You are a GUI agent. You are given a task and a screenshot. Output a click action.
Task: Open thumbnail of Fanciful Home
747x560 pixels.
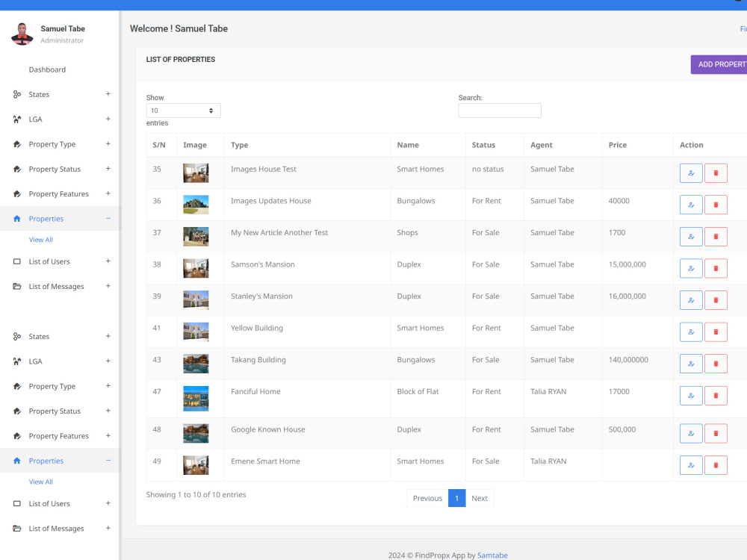[x=196, y=399]
